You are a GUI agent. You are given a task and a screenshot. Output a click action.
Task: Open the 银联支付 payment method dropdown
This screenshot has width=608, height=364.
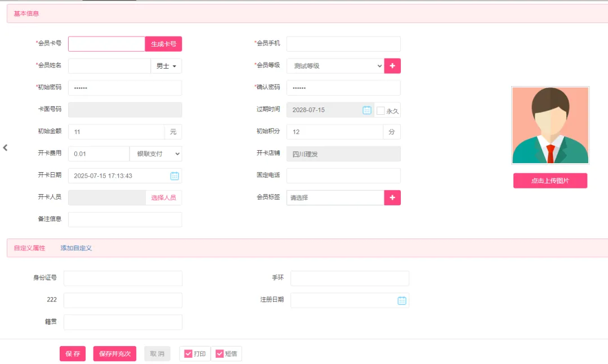coord(155,154)
